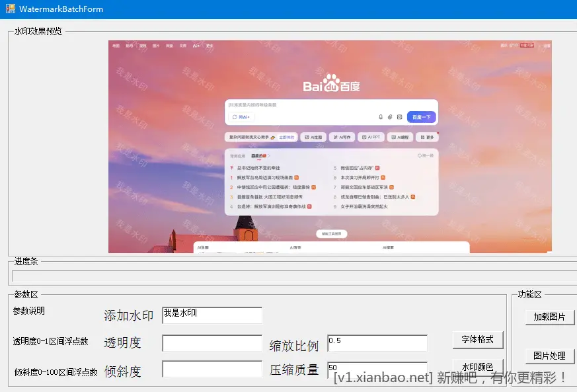Viewport: 577px width, 392px height.
Task: Click the 问AI+ chip in the search box
Action: click(243, 117)
